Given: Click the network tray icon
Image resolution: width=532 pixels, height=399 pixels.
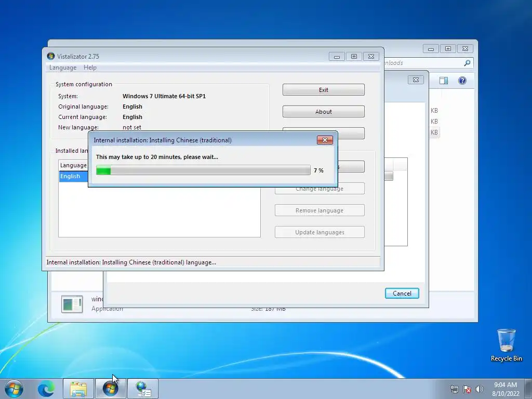Looking at the screenshot, I should pyautogui.click(x=454, y=389).
